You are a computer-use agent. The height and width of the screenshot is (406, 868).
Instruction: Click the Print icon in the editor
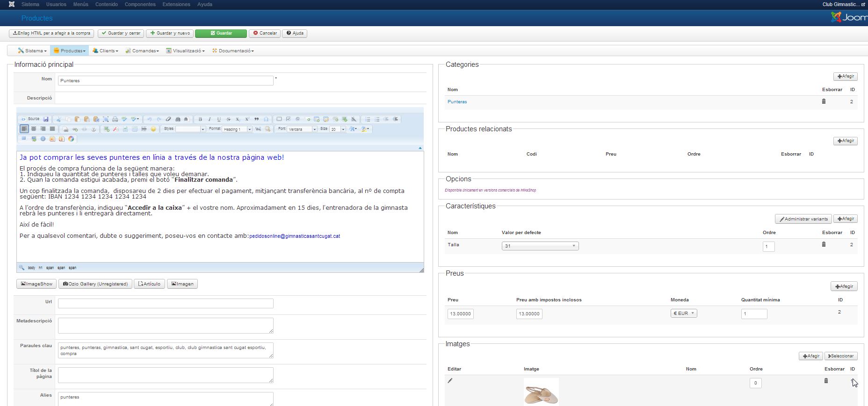[x=115, y=119]
